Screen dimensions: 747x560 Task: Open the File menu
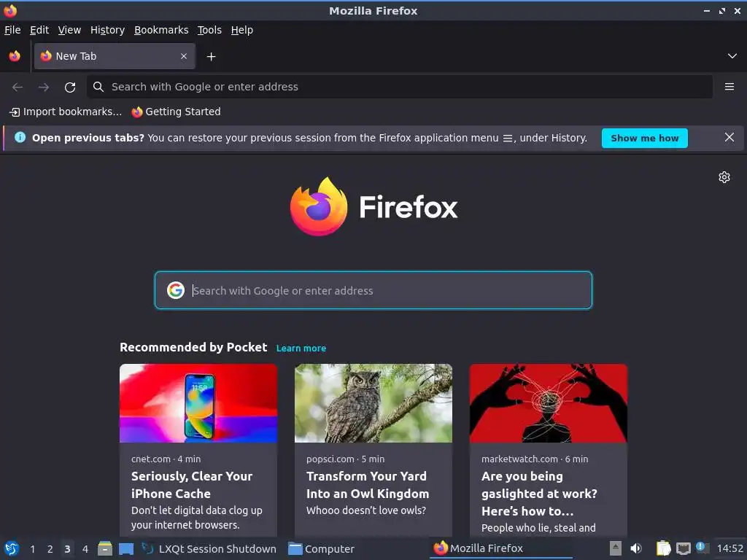(12, 30)
